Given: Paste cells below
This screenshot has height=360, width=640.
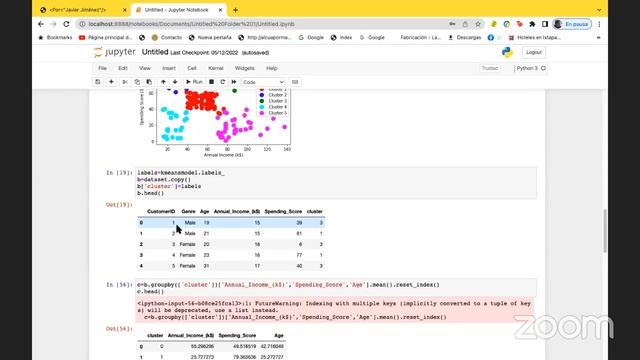Looking at the screenshot, I should click(x=149, y=82).
